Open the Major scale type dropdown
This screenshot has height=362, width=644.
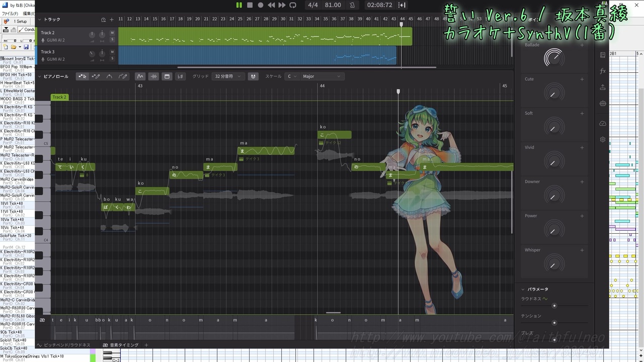tap(321, 76)
